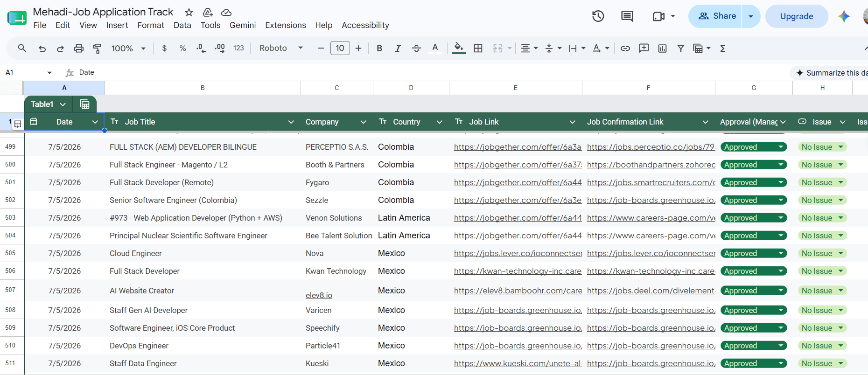Select column C header

pyautogui.click(x=337, y=88)
